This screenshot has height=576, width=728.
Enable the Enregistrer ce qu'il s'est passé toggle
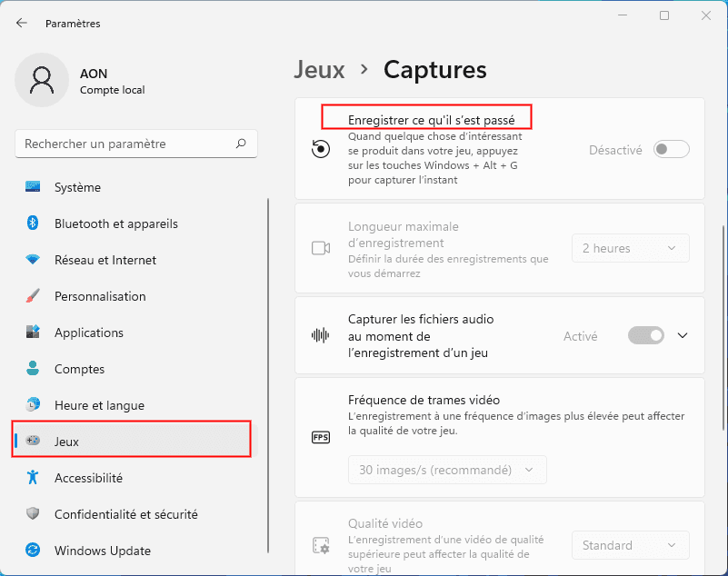(x=671, y=150)
